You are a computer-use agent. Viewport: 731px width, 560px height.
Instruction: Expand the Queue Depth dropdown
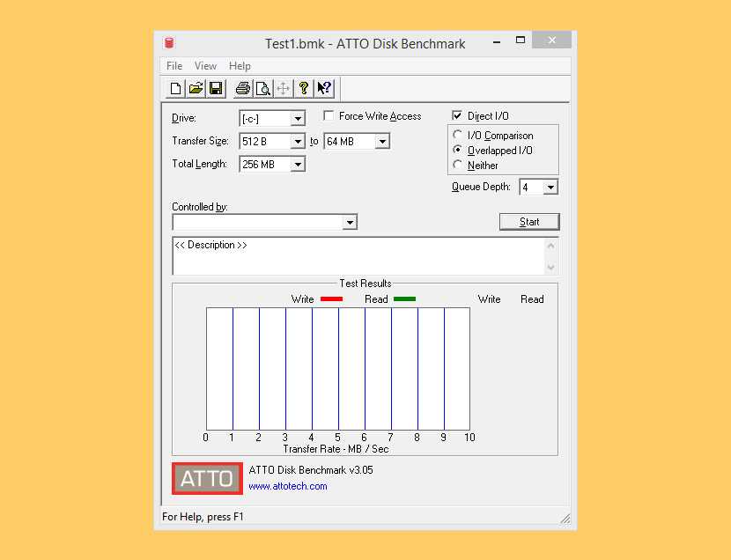point(550,188)
